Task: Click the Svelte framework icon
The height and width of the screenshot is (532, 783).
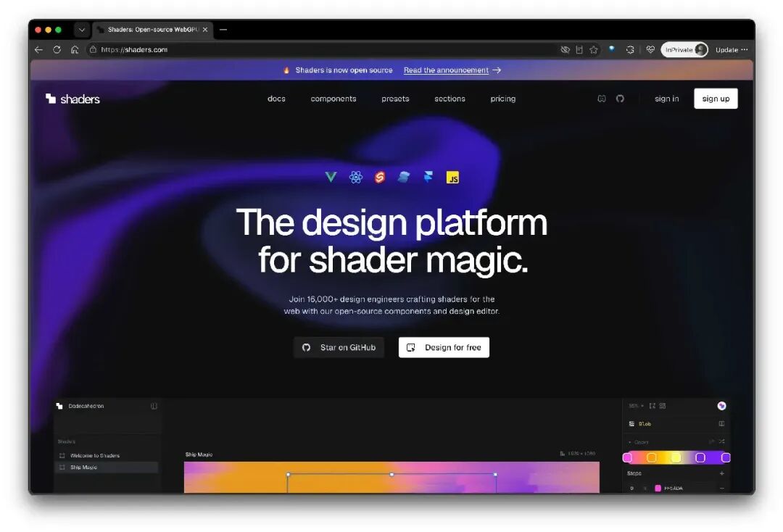Action: 379,177
